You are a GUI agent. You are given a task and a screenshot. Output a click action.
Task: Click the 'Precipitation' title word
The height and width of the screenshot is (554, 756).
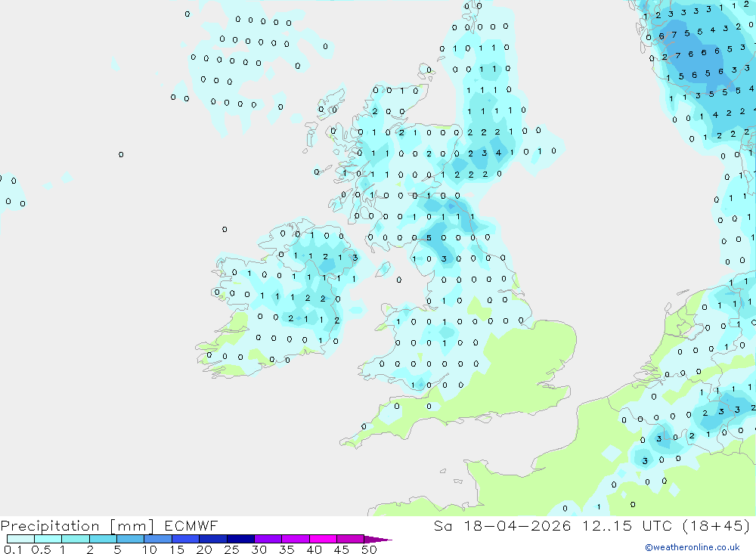[x=50, y=526]
